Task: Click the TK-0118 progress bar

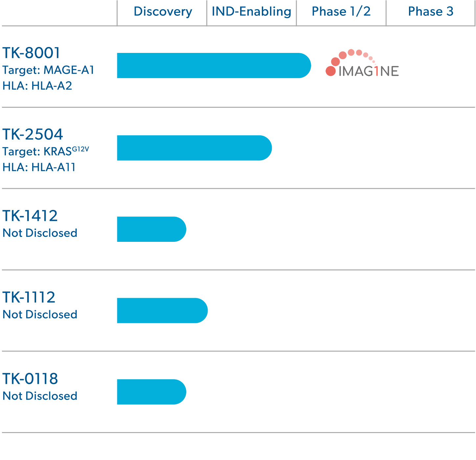Action: click(151, 392)
